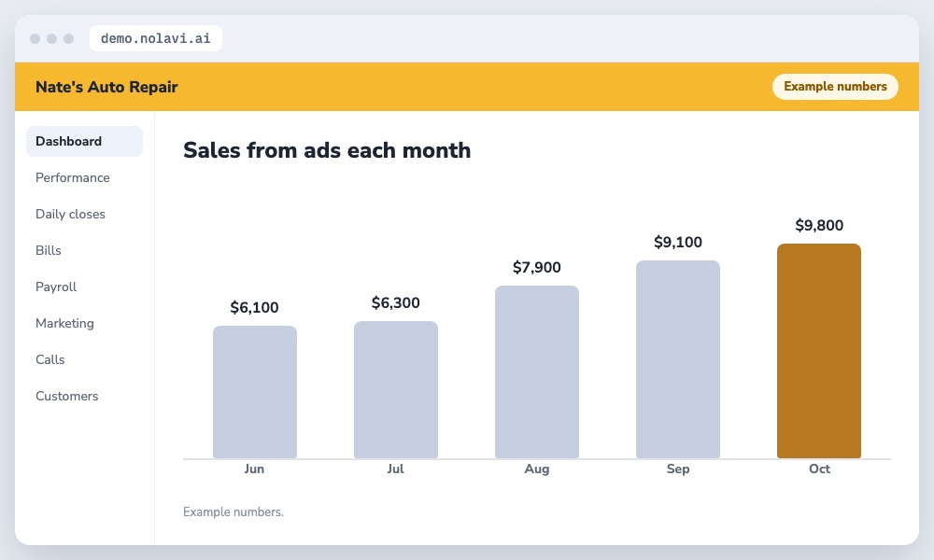This screenshot has height=560, width=934.
Task: Click the Aug axis label
Action: [537, 469]
